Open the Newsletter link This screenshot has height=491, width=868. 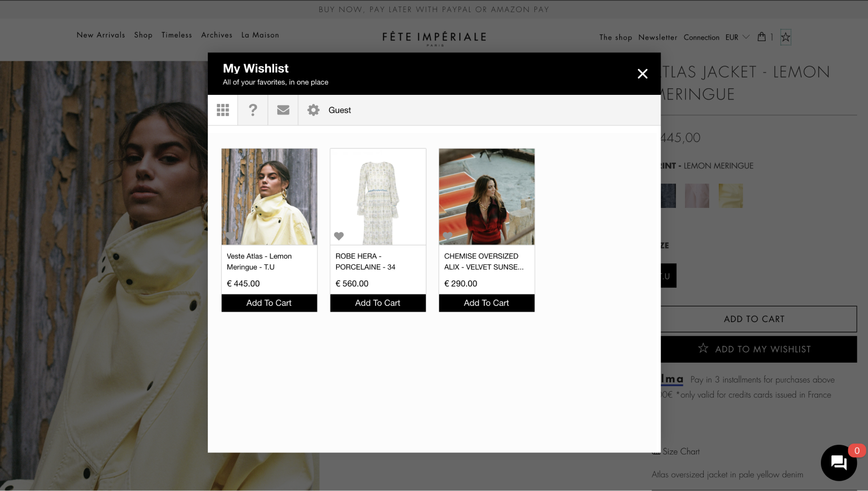coord(658,37)
